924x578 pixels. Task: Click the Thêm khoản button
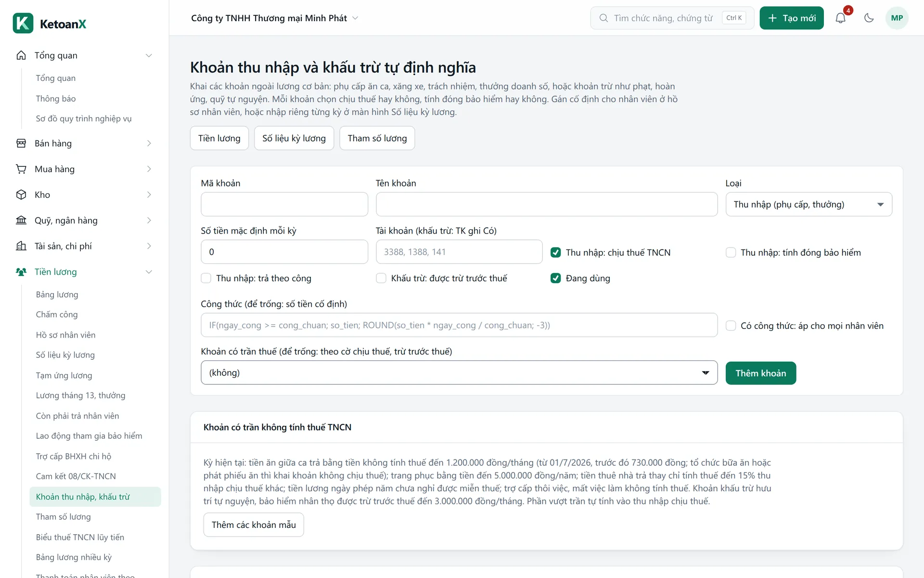click(761, 373)
